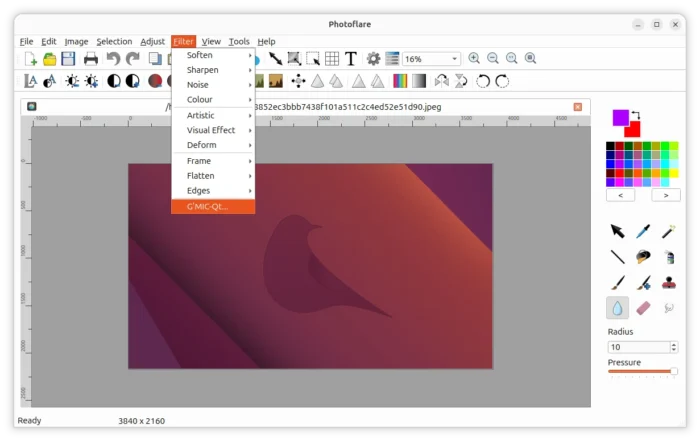
Task: Create a new image with New icon
Action: click(31, 58)
